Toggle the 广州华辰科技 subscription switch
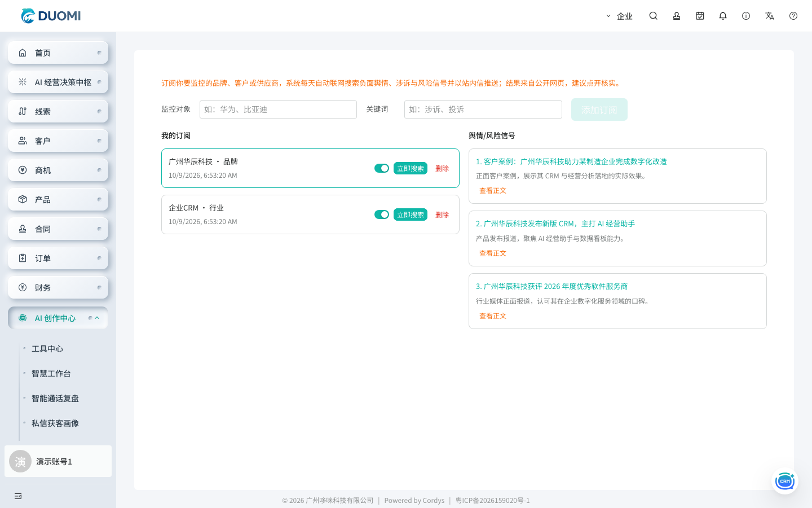The height and width of the screenshot is (508, 812). coord(382,168)
